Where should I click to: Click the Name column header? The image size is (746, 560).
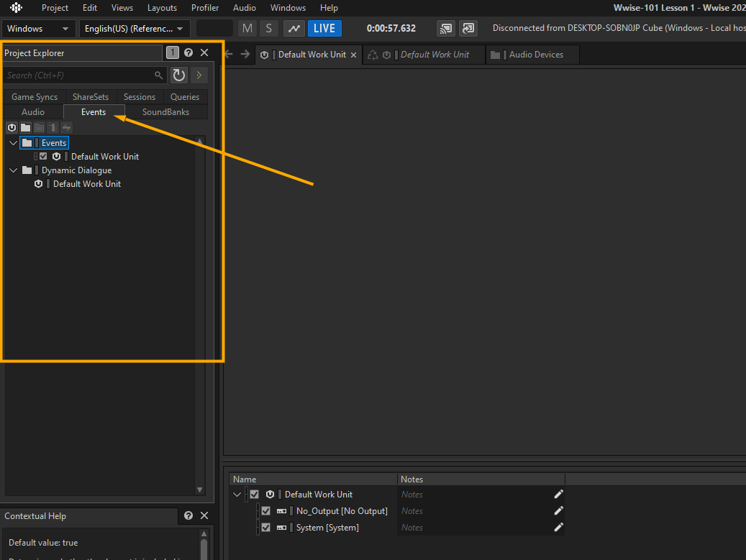[313, 479]
